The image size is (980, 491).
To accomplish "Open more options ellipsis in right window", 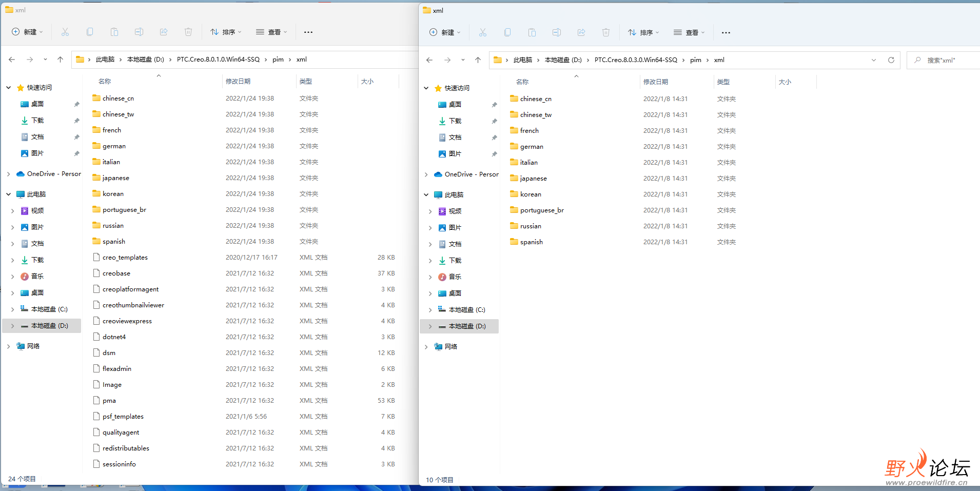I will (x=726, y=32).
